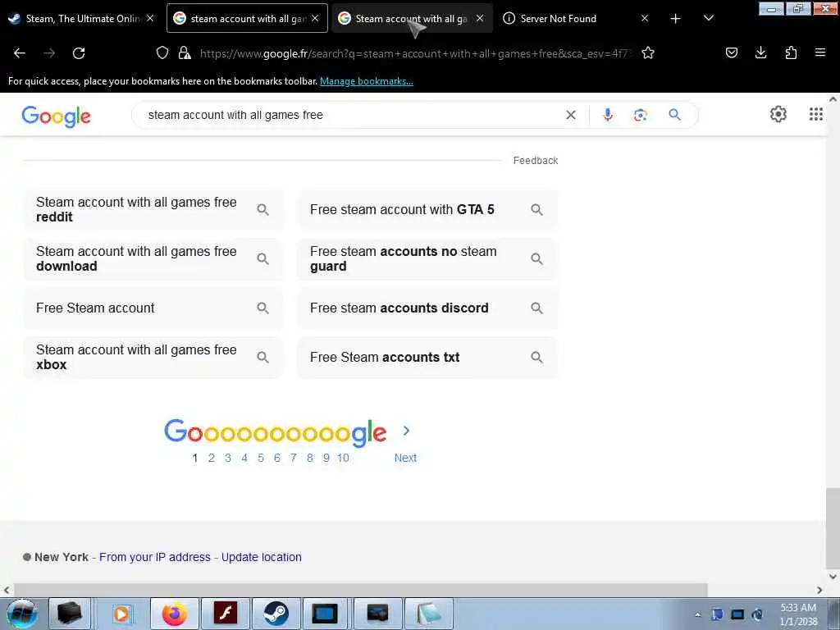Switch to the third Google search tab

412,19
